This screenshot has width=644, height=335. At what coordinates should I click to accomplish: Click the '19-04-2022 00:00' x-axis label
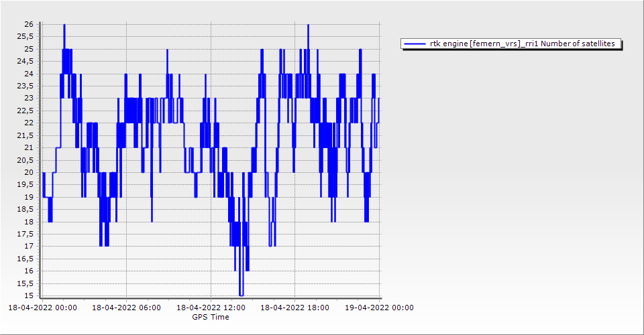pyautogui.click(x=379, y=308)
